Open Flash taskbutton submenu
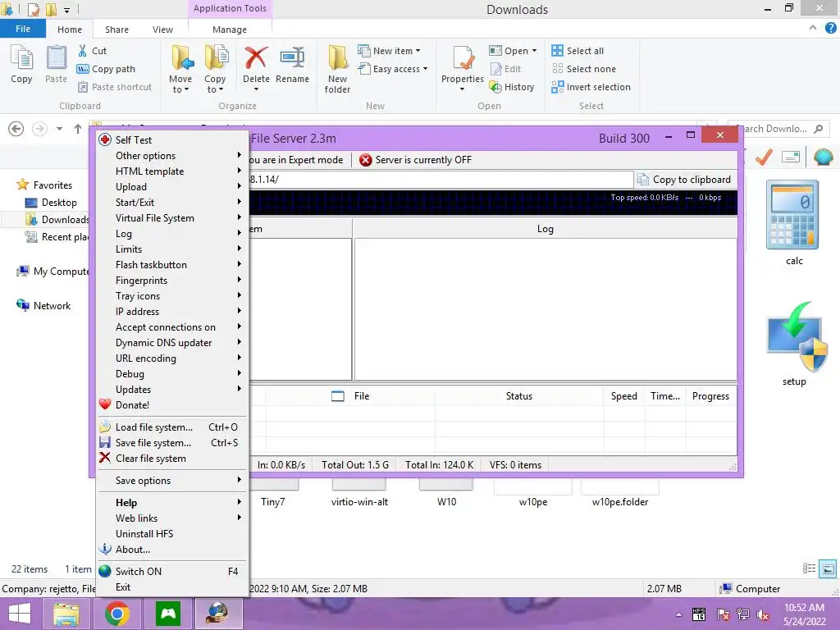840x630 pixels. (171, 265)
